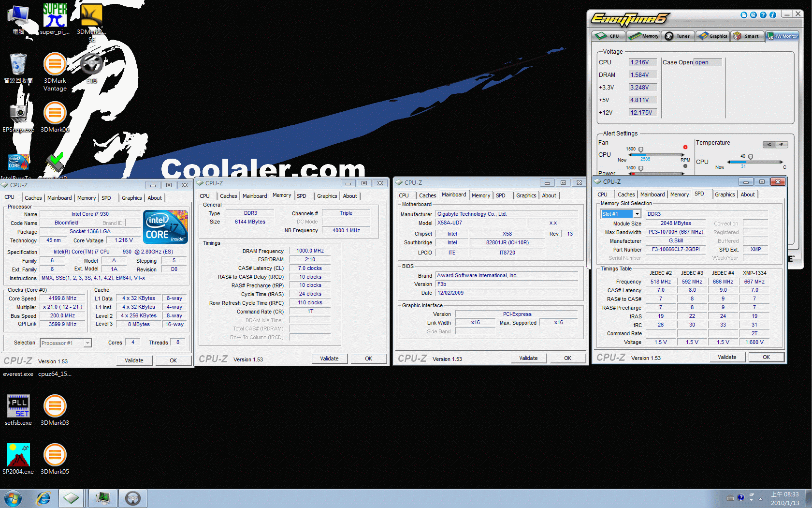Show hidden system tray icons arrow
This screenshot has width=812, height=508.
coord(760,499)
